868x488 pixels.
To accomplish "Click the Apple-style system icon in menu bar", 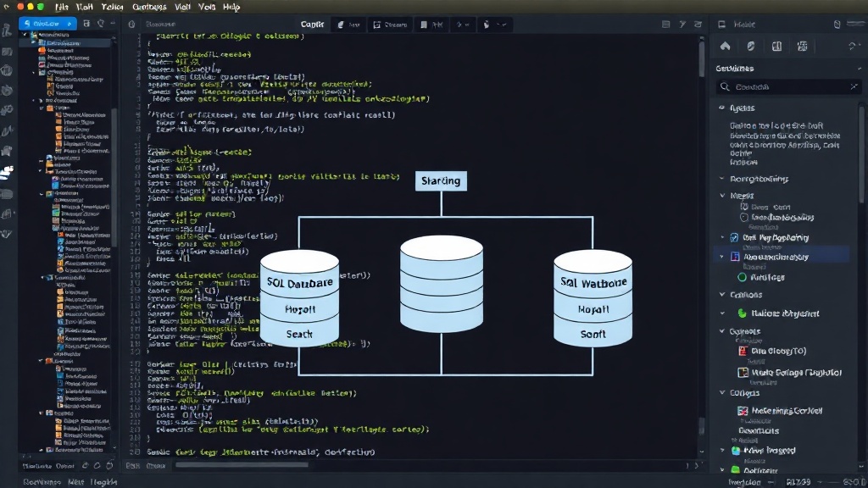I will click(7, 7).
